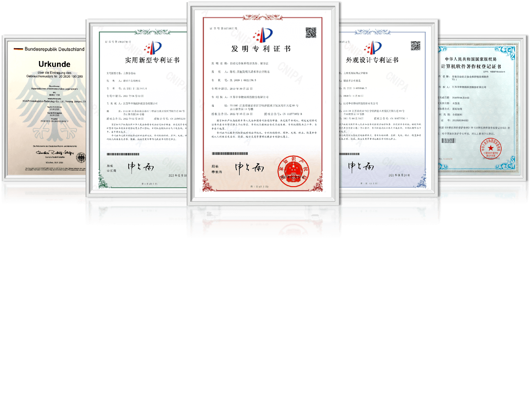Open the German Urkunde certificate
The image size is (532, 413).
tap(44, 108)
